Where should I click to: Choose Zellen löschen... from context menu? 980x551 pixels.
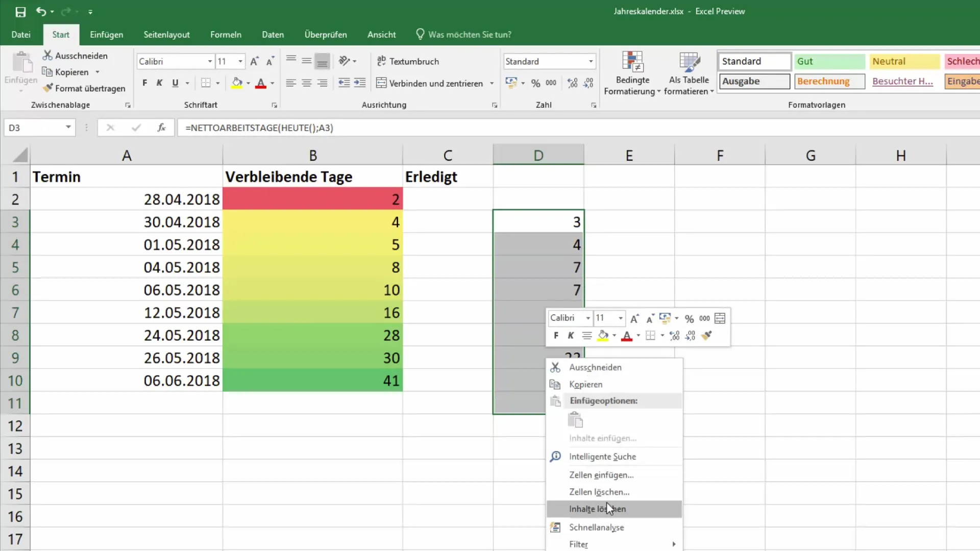click(x=614, y=492)
